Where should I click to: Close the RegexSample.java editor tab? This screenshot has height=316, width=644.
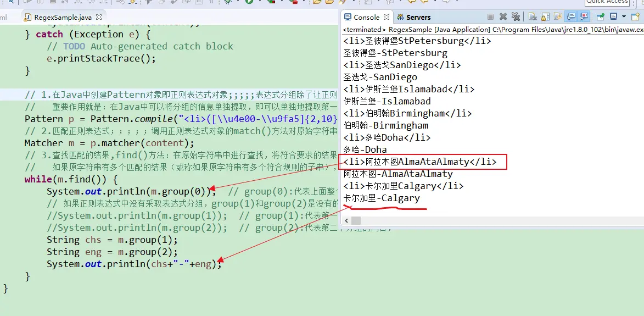click(99, 17)
